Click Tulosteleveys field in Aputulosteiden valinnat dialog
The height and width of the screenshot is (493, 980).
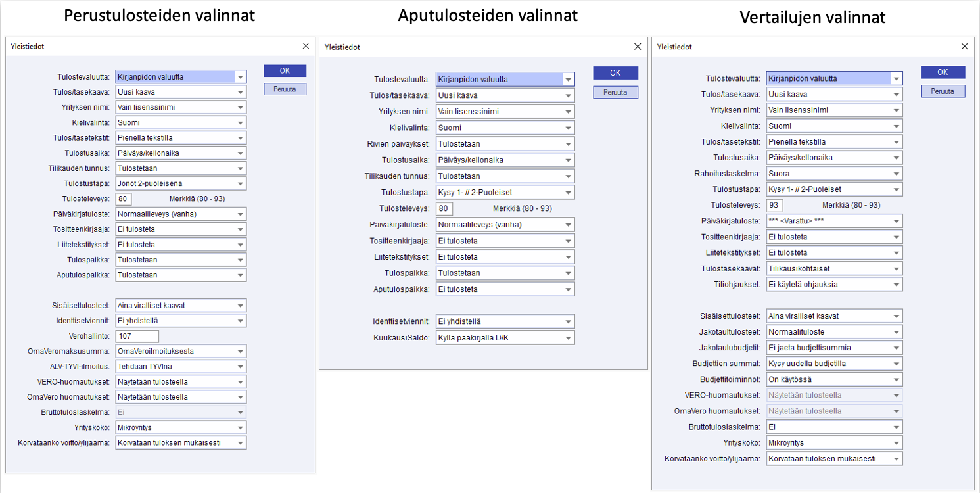(445, 208)
